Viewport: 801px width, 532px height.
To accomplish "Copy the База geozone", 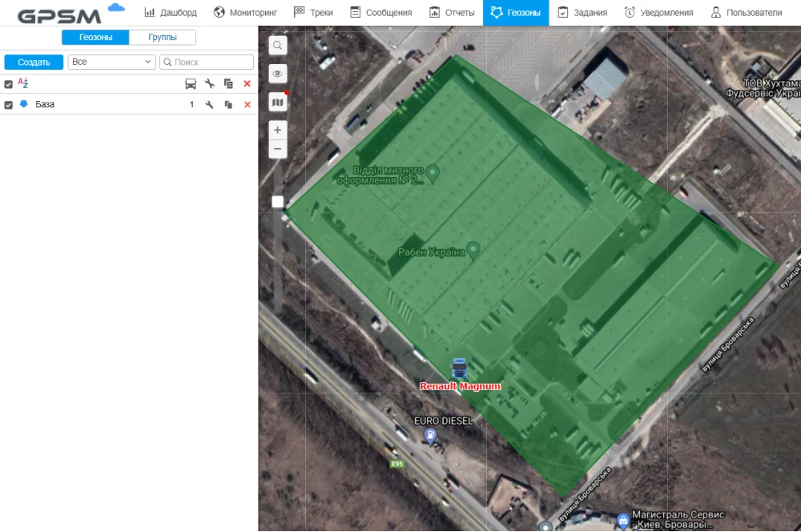I will [x=228, y=105].
